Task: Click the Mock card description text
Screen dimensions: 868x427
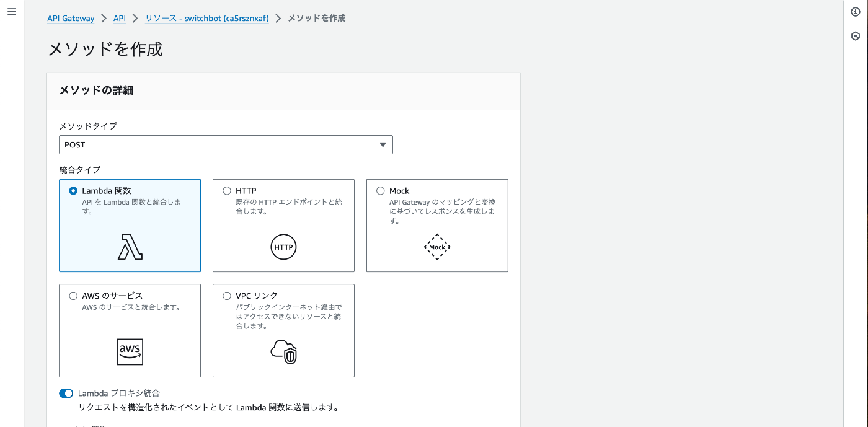Action: (x=442, y=211)
